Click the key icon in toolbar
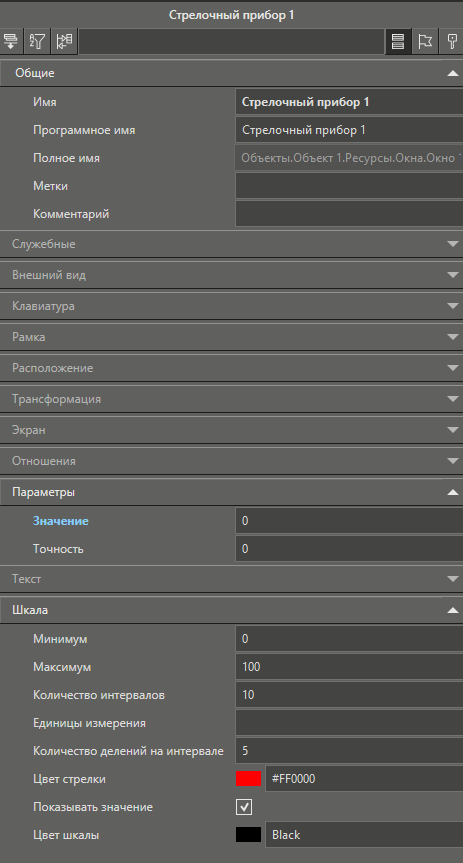The image size is (463, 863). tap(452, 41)
